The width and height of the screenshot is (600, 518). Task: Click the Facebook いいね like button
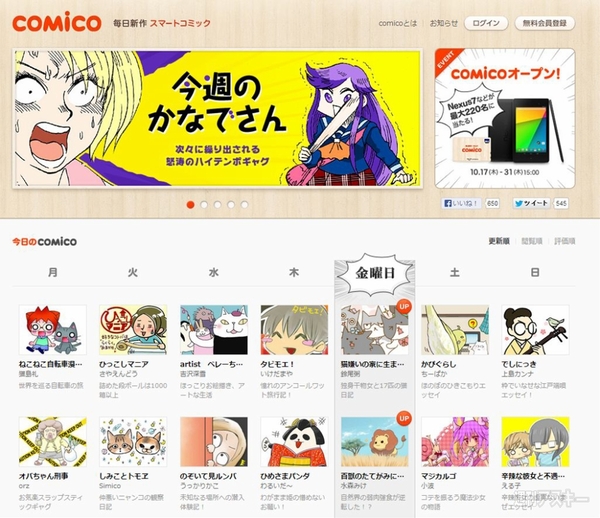pos(461,203)
